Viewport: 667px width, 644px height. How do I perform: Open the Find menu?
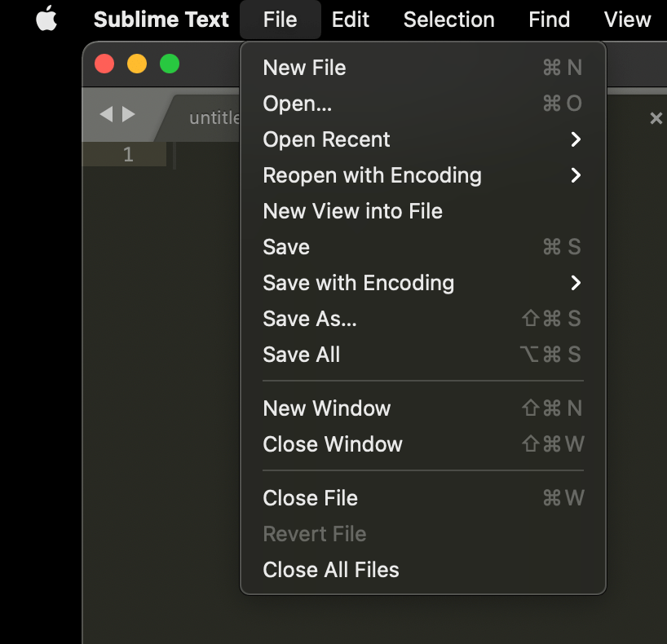548,20
